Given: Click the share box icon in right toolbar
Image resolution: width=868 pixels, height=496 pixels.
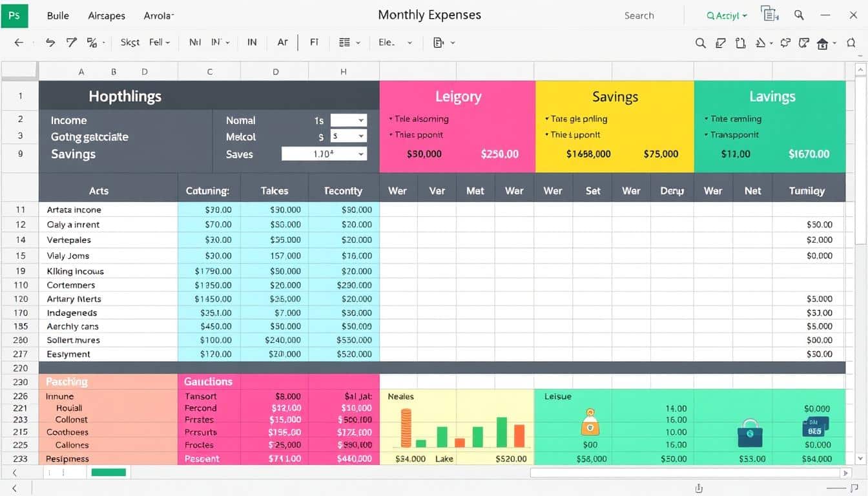Looking at the screenshot, I should [804, 43].
